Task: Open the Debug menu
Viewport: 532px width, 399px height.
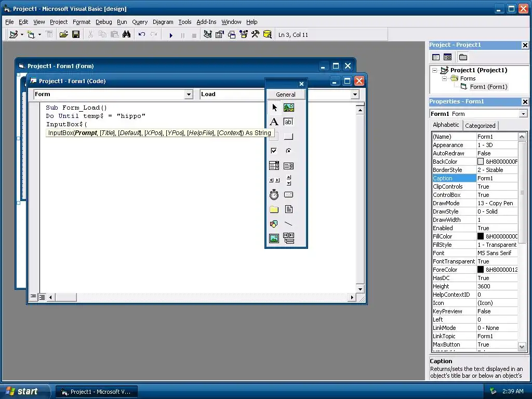Action: (x=103, y=22)
